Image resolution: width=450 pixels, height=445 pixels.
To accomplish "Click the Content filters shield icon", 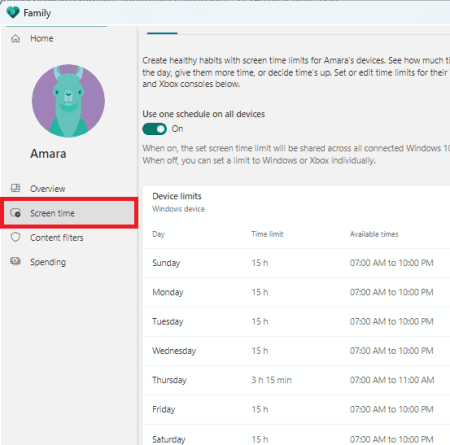I will [15, 237].
